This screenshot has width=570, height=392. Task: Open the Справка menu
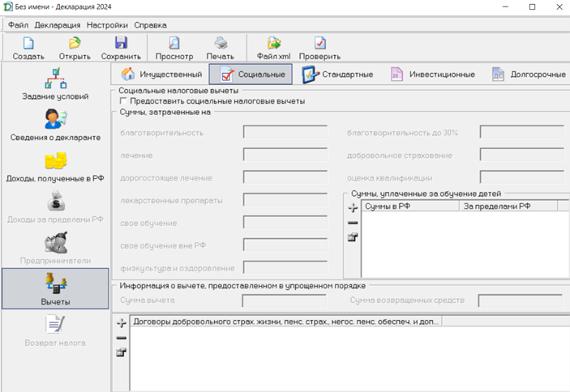coord(150,25)
